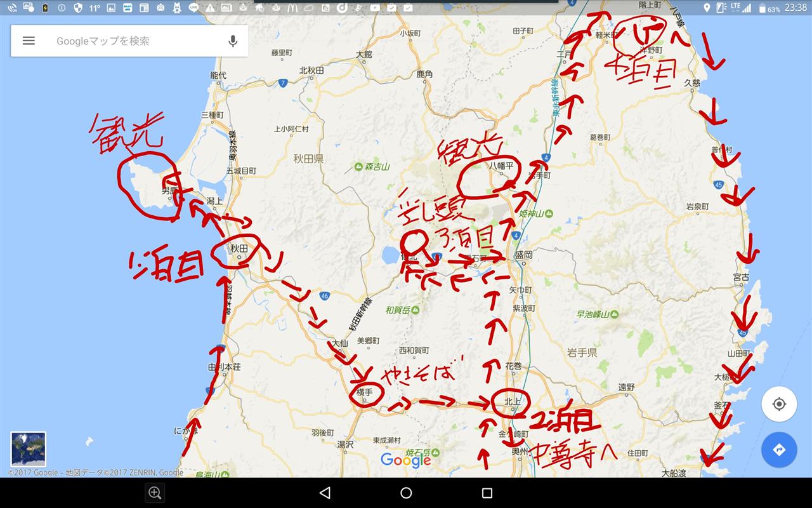Select the 湯沢 city label

(345, 444)
